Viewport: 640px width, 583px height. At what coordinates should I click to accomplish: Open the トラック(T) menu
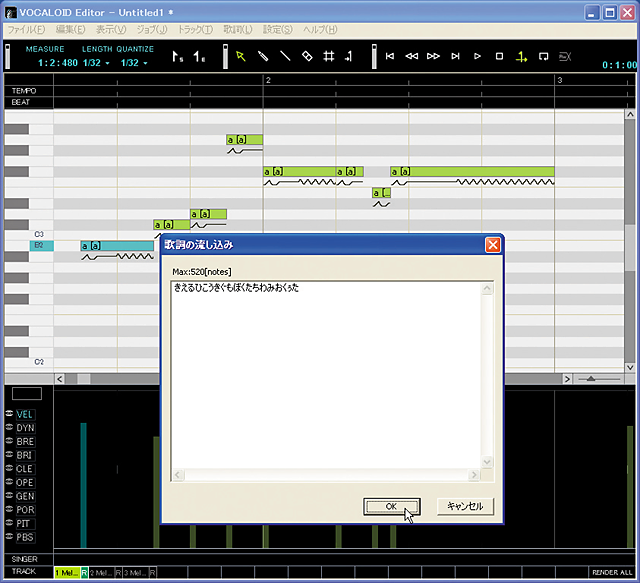(195, 29)
